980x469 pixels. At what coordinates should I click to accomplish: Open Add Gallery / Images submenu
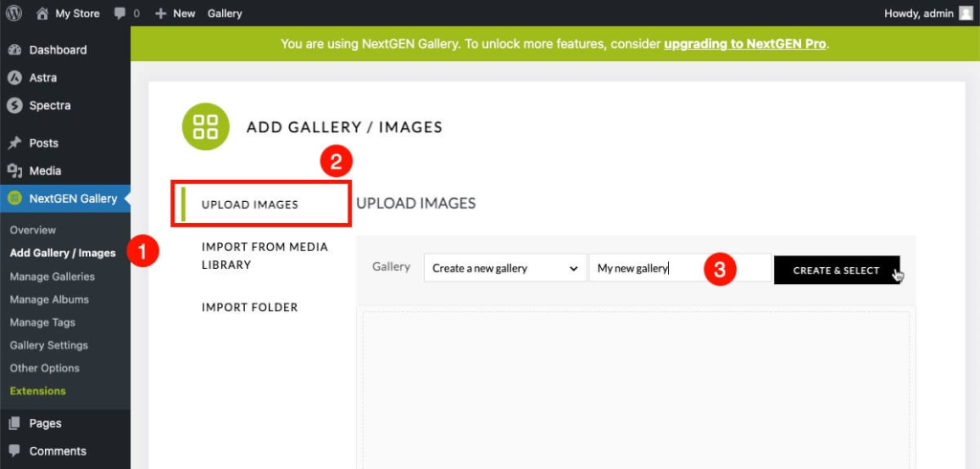click(62, 254)
